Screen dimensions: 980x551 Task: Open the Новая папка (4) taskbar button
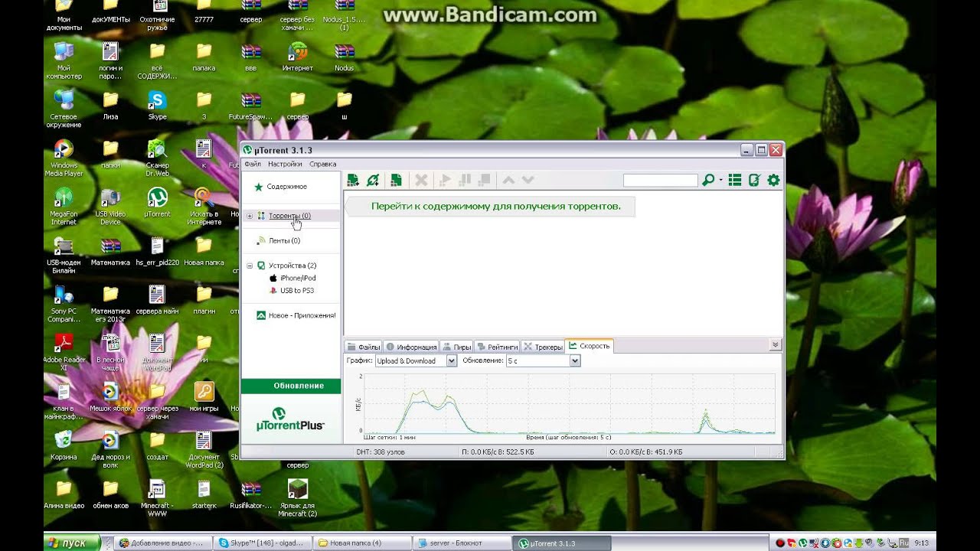[x=361, y=543]
